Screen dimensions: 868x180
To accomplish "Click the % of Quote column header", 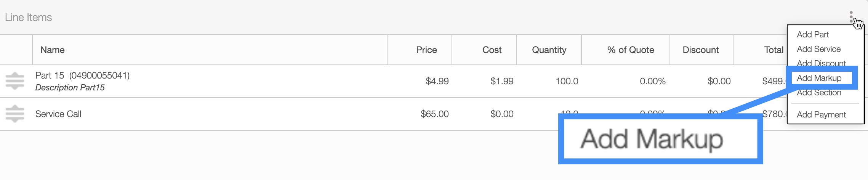I will click(x=631, y=50).
